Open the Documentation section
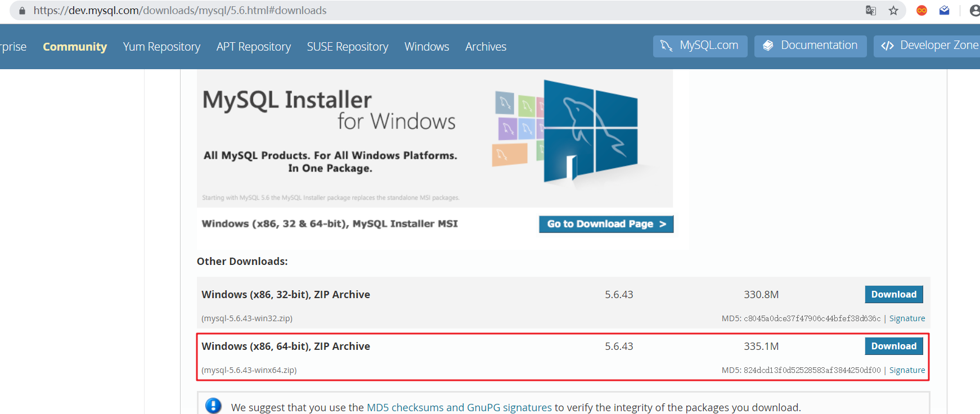 point(811,46)
